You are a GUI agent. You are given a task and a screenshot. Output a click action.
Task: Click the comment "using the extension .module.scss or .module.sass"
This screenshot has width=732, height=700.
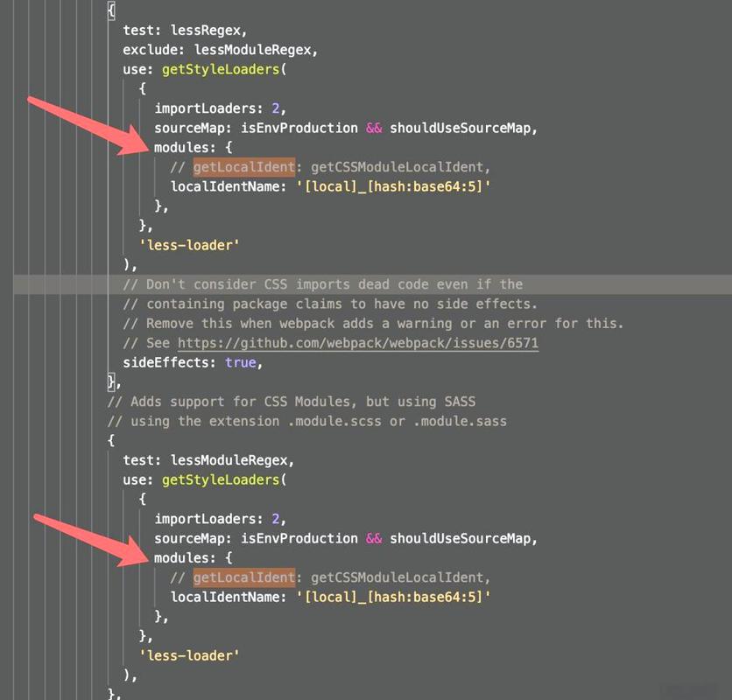[x=306, y=422]
